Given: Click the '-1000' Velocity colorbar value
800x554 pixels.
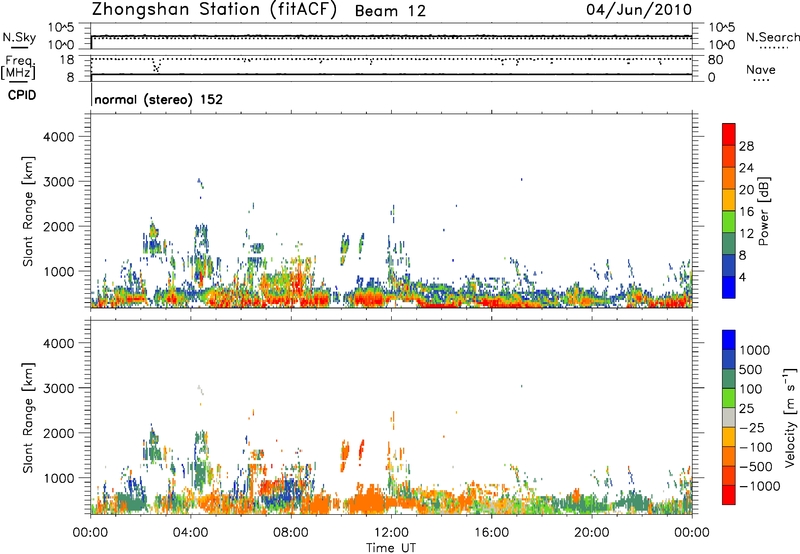Looking at the screenshot, I should [759, 486].
